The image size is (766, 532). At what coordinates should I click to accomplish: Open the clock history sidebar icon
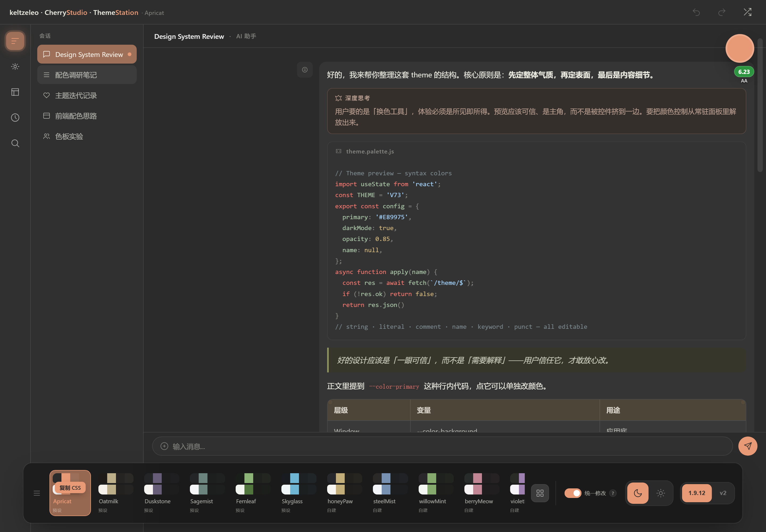point(15,118)
